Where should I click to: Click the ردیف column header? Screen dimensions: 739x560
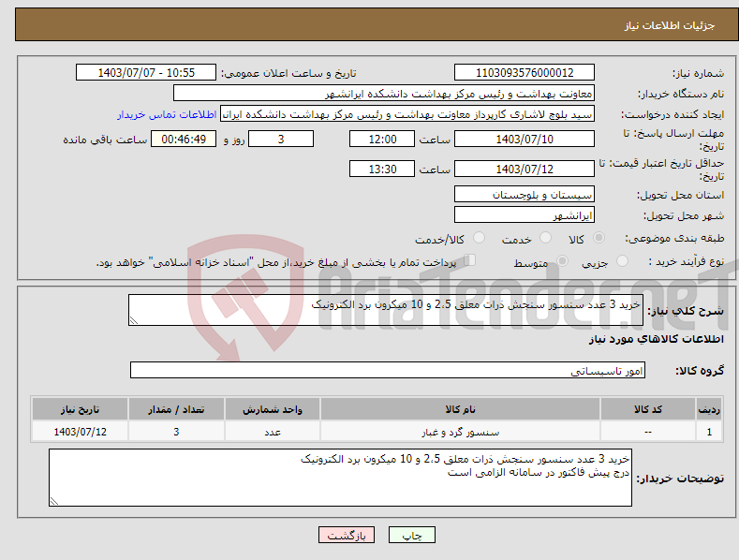point(709,409)
